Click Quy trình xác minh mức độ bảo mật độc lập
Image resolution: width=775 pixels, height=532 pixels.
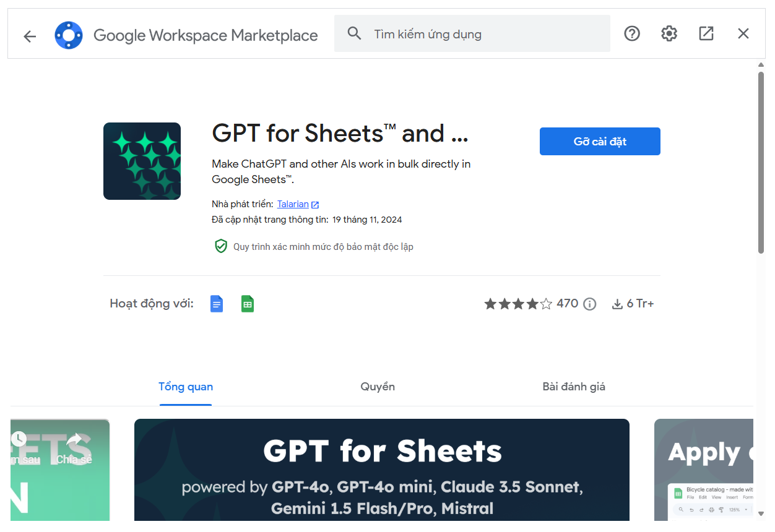(x=323, y=247)
